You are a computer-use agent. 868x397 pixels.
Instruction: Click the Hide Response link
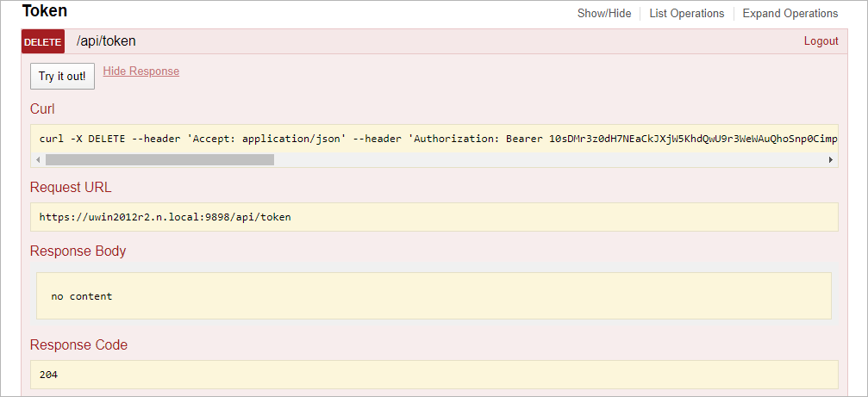tap(141, 71)
